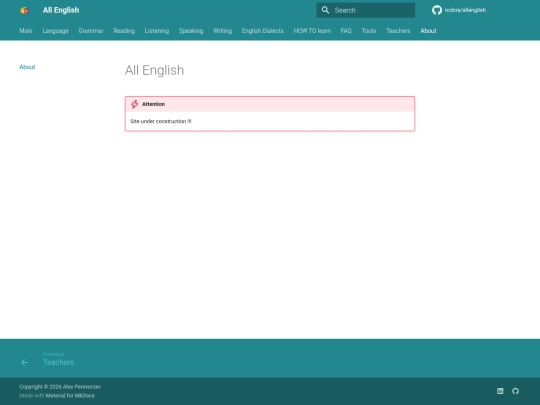Open the FAQ tab

tap(346, 31)
